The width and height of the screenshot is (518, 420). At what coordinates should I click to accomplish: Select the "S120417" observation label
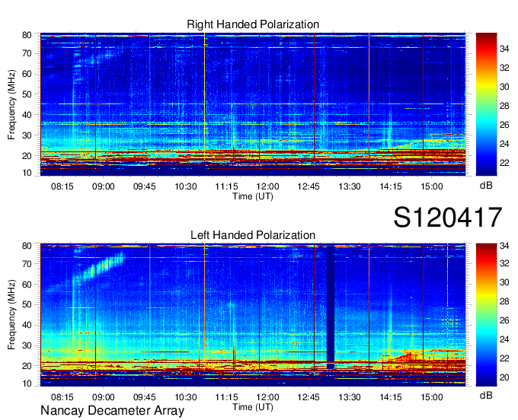pyautogui.click(x=448, y=217)
